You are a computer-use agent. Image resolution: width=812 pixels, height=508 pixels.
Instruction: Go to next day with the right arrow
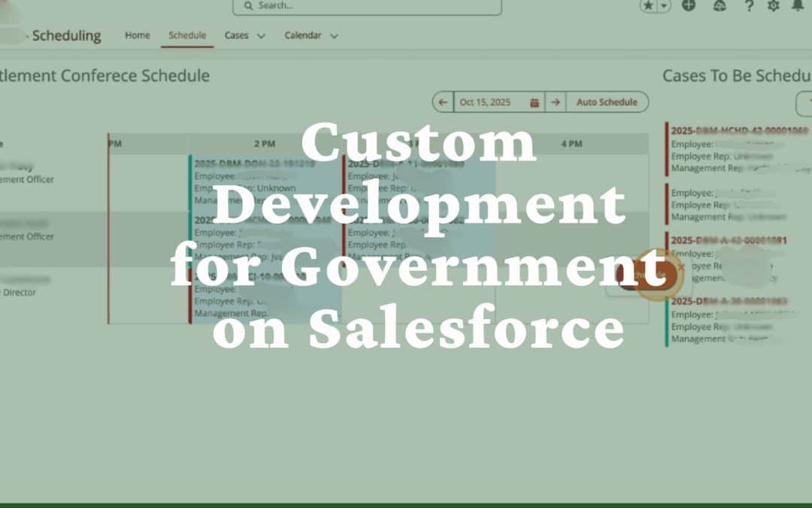(556, 102)
